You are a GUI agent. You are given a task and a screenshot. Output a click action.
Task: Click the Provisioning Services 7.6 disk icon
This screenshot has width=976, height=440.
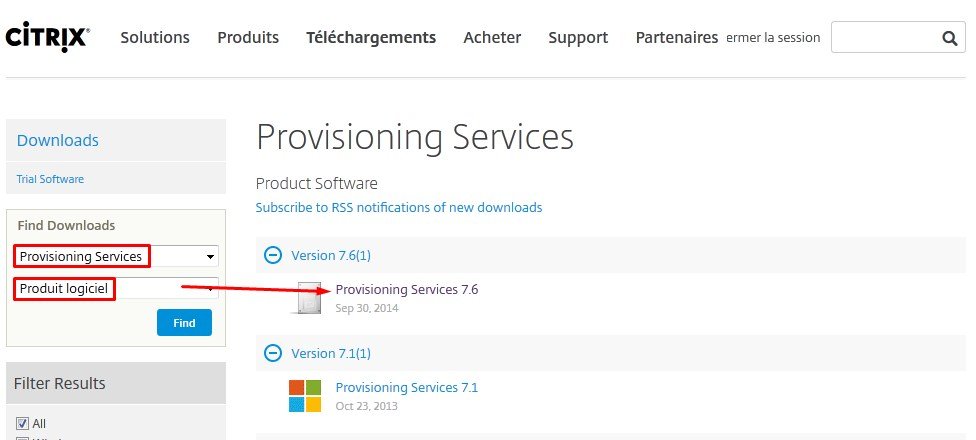coord(307,298)
